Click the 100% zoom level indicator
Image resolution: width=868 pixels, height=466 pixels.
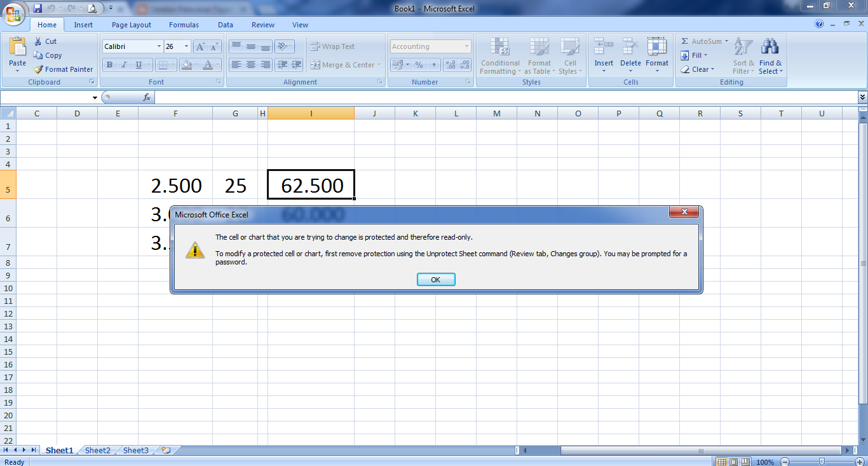pos(765,462)
